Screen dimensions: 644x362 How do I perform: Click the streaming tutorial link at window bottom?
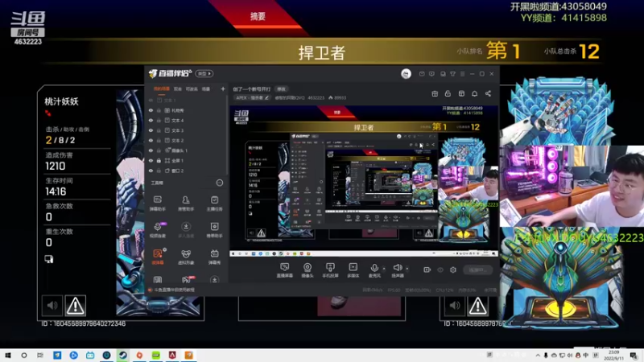coord(174,290)
